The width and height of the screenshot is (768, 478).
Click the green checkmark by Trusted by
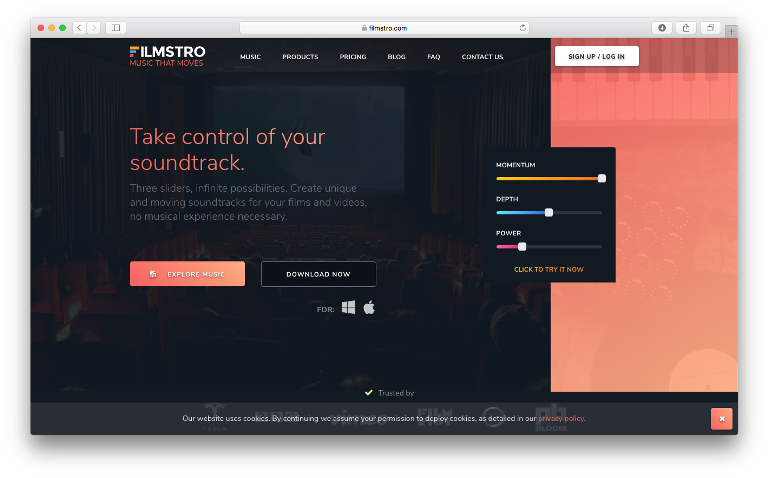coord(369,393)
